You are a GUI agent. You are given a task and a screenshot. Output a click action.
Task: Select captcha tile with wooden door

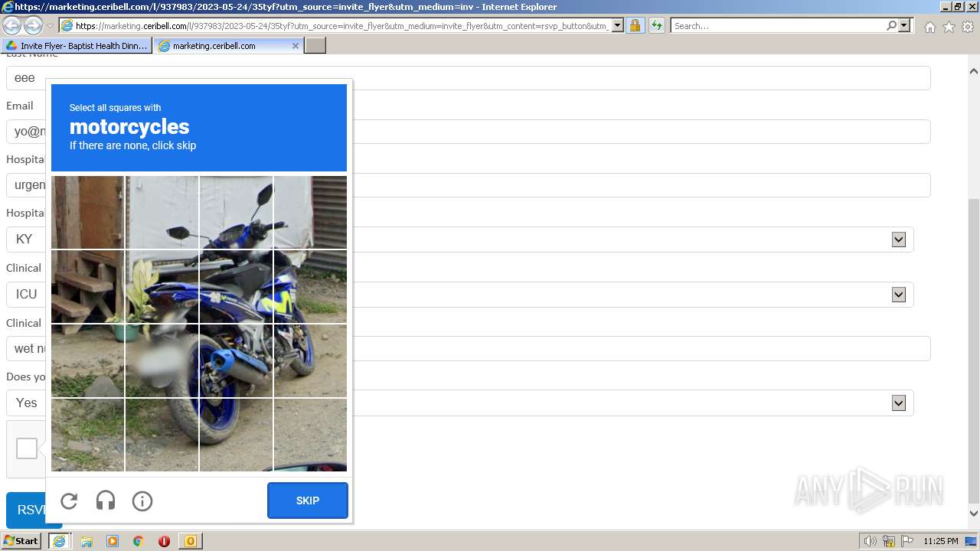pos(87,212)
